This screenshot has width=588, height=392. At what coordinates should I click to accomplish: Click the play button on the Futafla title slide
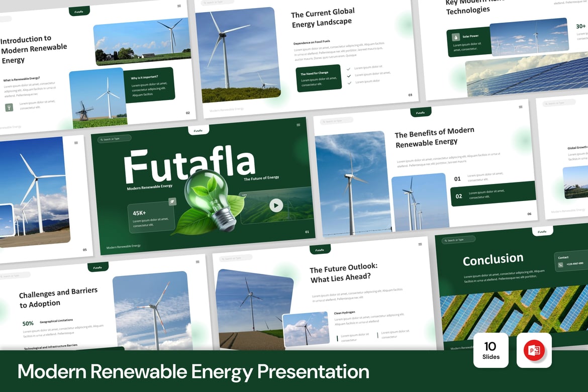[x=276, y=205]
